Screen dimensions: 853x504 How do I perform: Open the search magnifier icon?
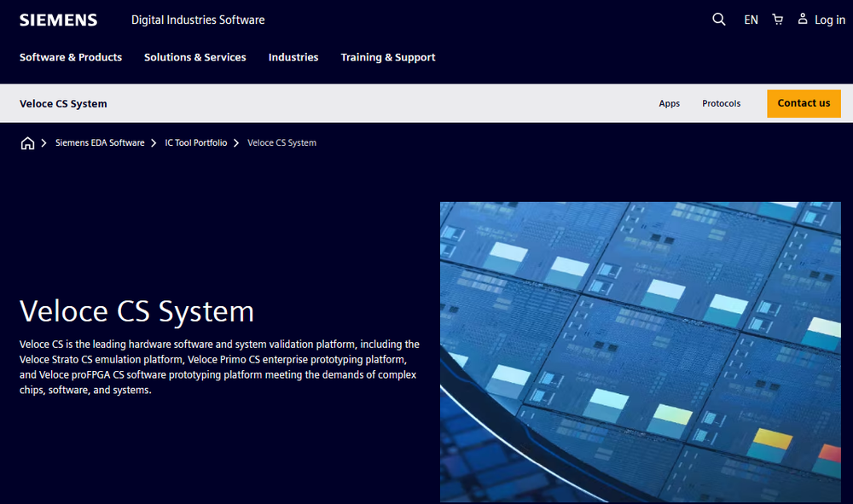click(x=718, y=20)
